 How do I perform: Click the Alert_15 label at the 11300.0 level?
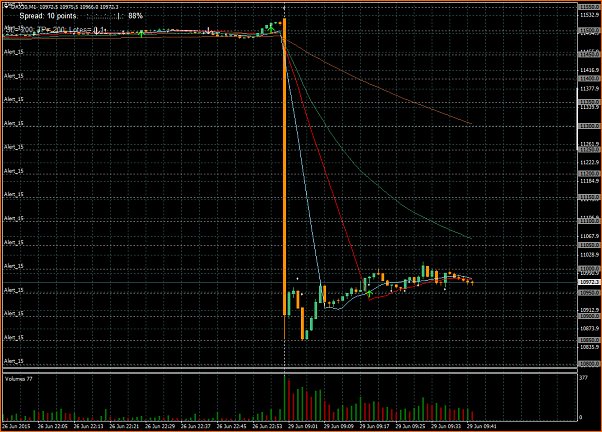pos(14,123)
